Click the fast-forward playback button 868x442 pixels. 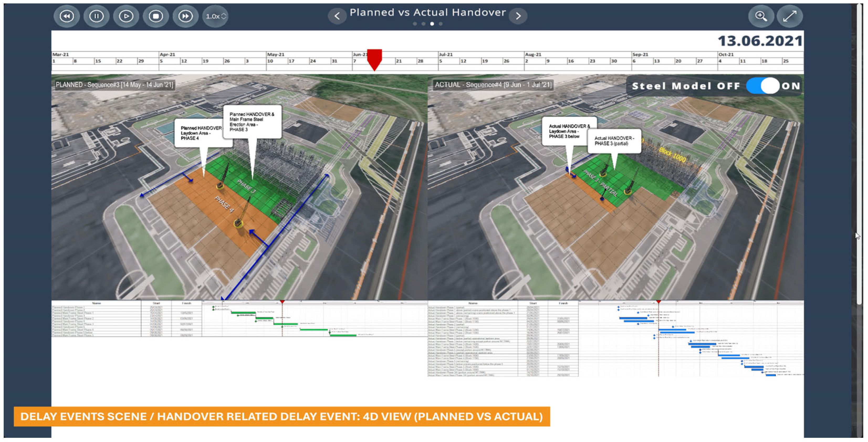(185, 16)
